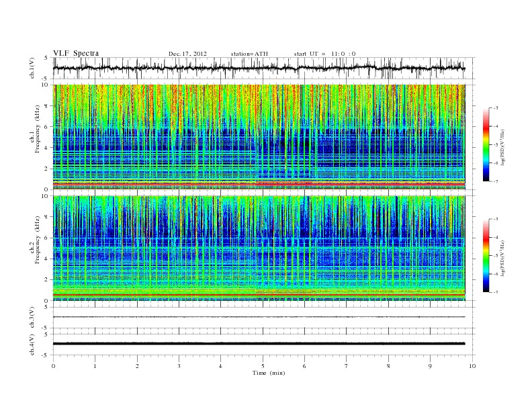Click the "6" kHz tick on ch.2 spectrogram
Image resolution: width=532 pixels, height=411 pixels.
pyautogui.click(x=46, y=238)
